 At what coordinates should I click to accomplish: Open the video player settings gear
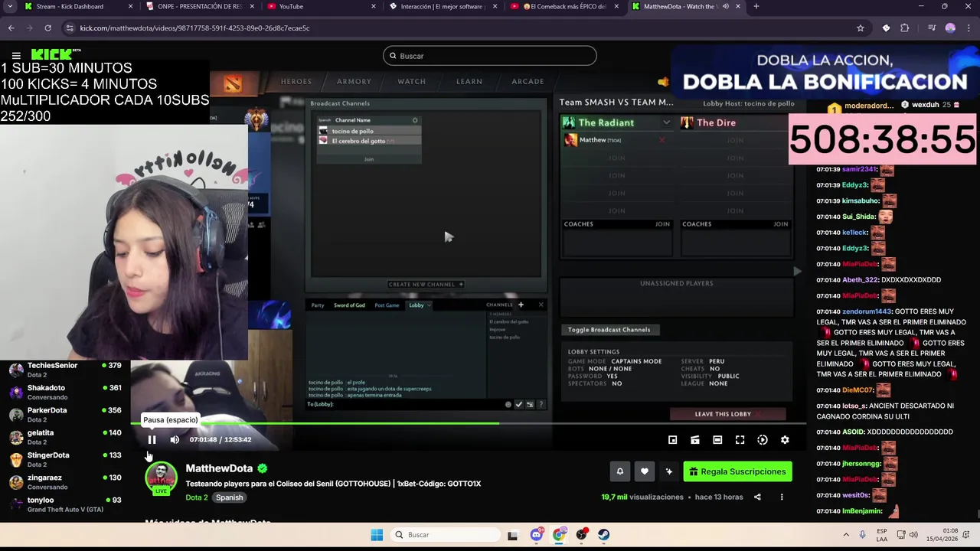pyautogui.click(x=785, y=440)
